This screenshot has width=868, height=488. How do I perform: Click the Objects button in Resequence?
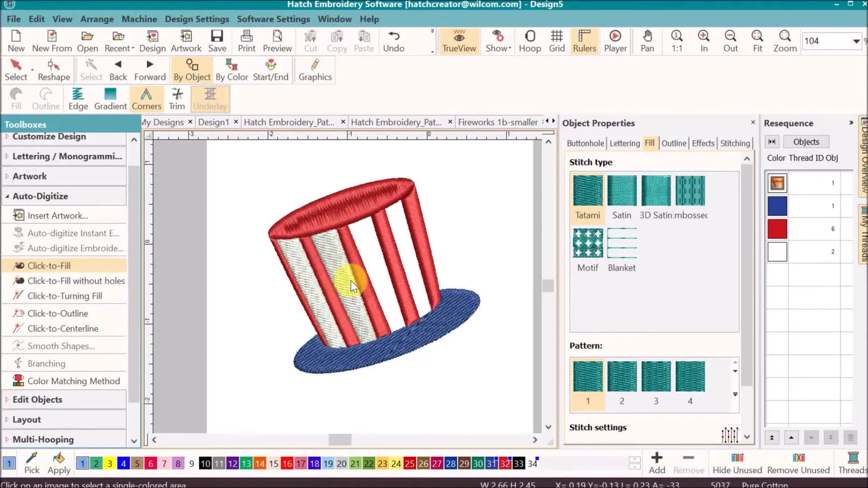click(x=806, y=142)
